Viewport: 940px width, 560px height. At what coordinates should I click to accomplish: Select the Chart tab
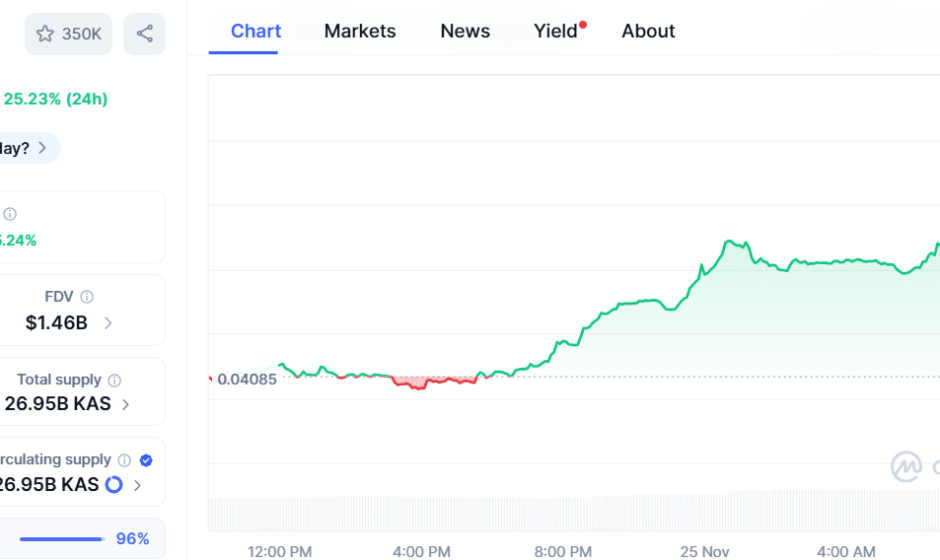click(256, 31)
